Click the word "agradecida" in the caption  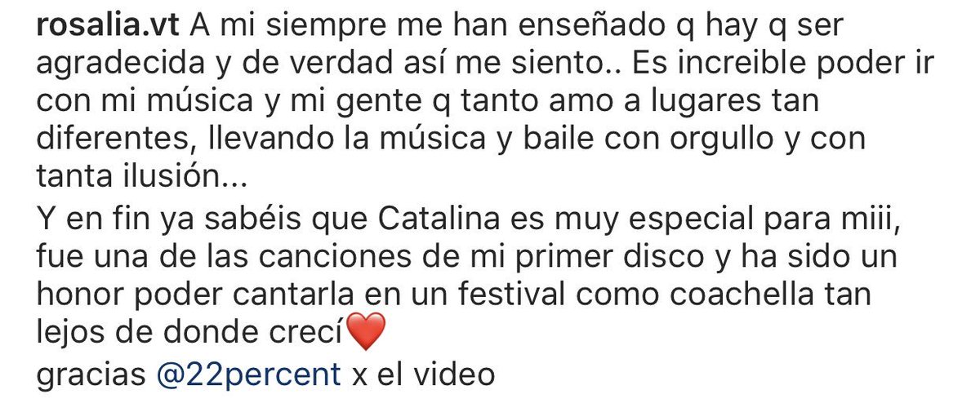click(104, 65)
